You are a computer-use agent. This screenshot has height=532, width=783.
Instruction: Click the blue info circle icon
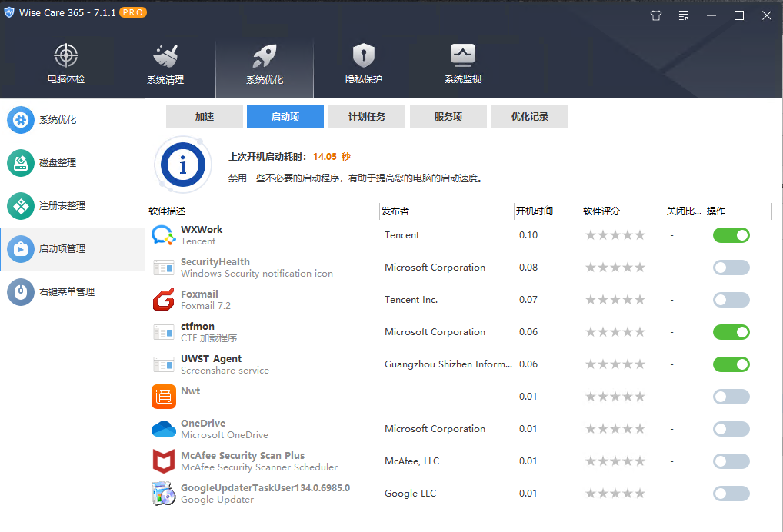[183, 165]
